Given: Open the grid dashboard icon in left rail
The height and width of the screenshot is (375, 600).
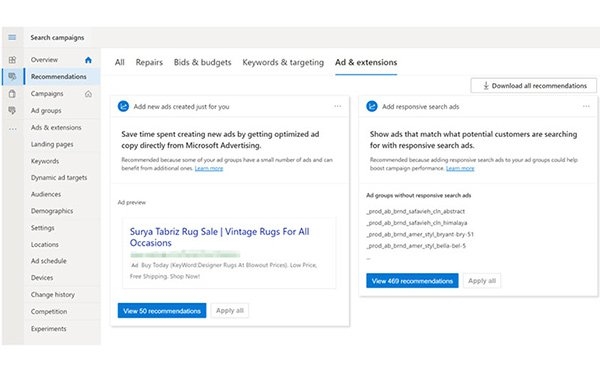Looking at the screenshot, I should 12,60.
